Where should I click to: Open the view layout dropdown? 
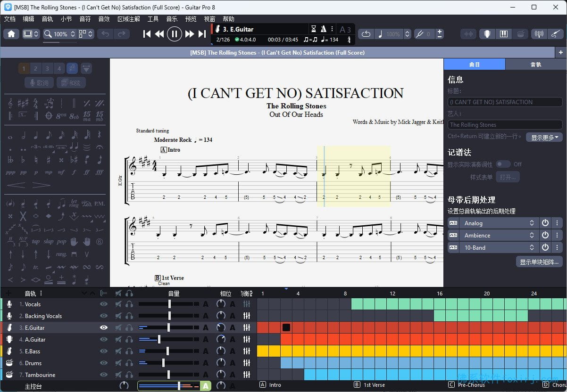click(x=86, y=34)
